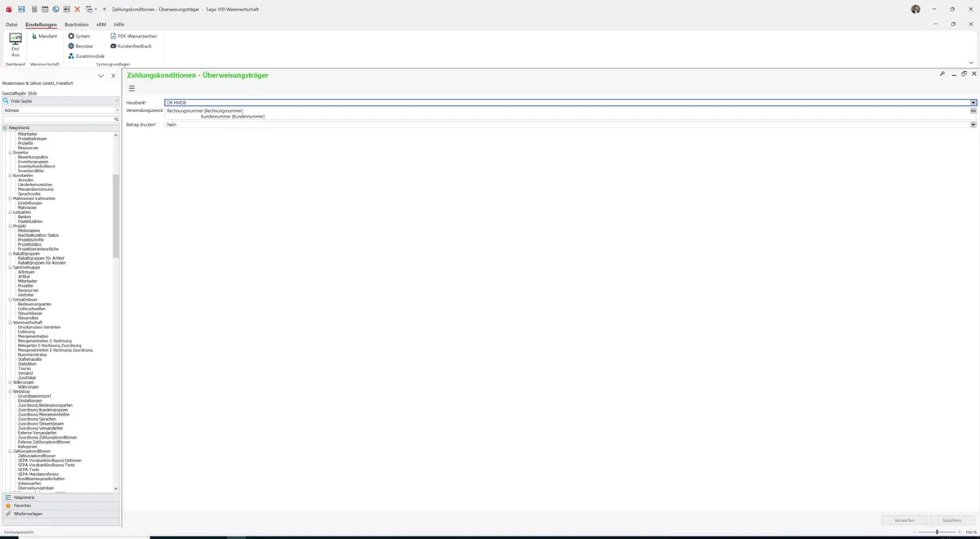Open System settings with the gear icon
The width and height of the screenshot is (980, 539).
click(79, 36)
